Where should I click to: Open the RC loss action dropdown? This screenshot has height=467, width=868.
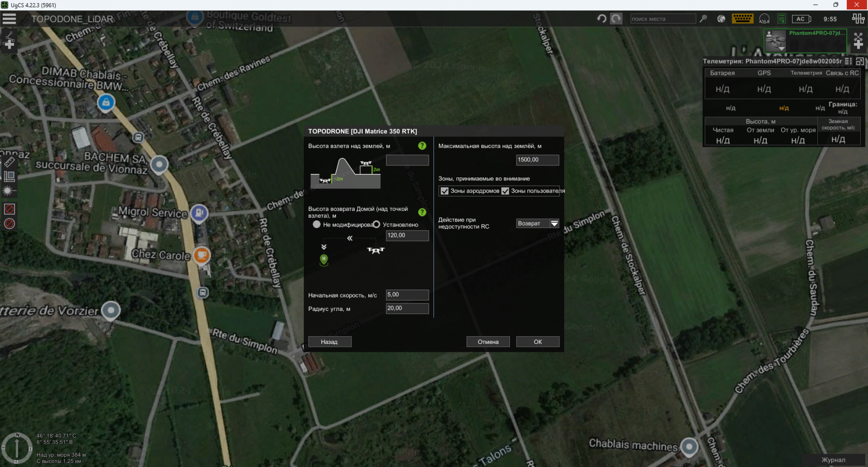click(x=538, y=223)
